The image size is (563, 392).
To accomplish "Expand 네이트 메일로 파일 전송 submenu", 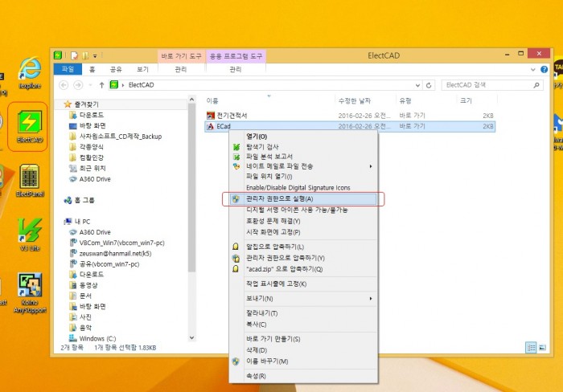I will click(371, 166).
